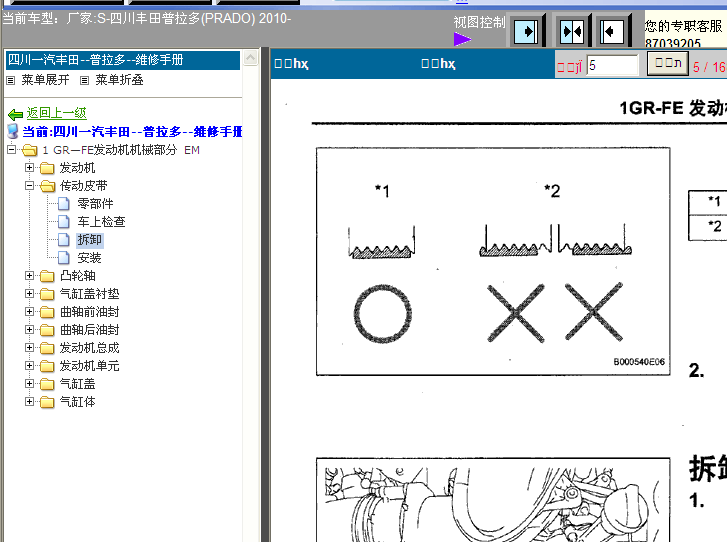Click the 拆卸 document icon
Screen dimensions: 727x542
(64, 240)
